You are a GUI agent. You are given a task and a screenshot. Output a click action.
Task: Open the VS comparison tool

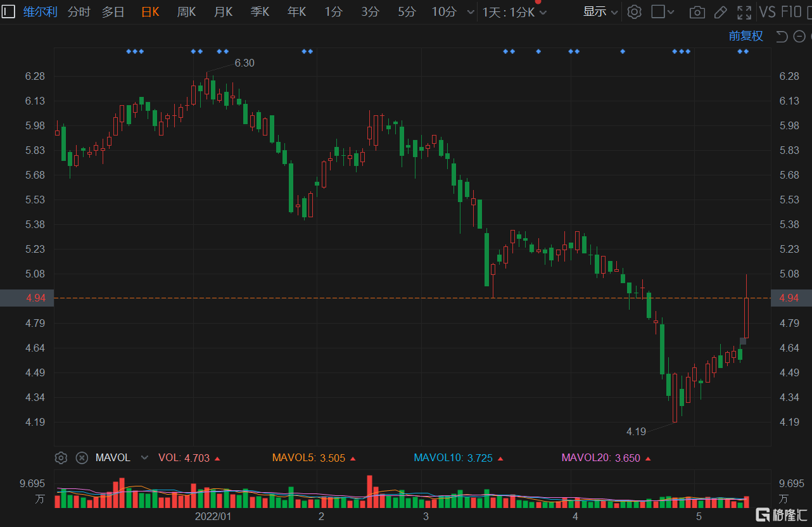pos(767,11)
